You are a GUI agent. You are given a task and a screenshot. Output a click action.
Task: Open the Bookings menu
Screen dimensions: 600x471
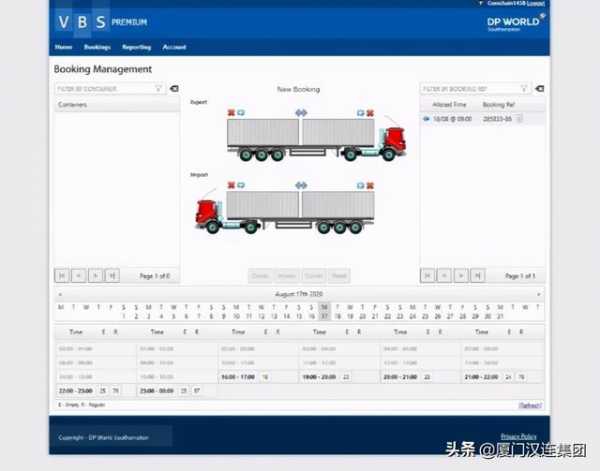coord(97,47)
